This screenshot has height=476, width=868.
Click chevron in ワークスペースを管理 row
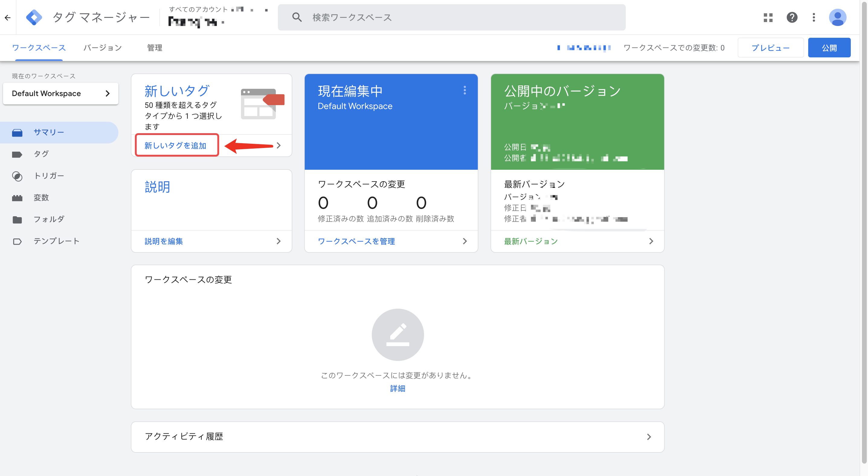[465, 241]
